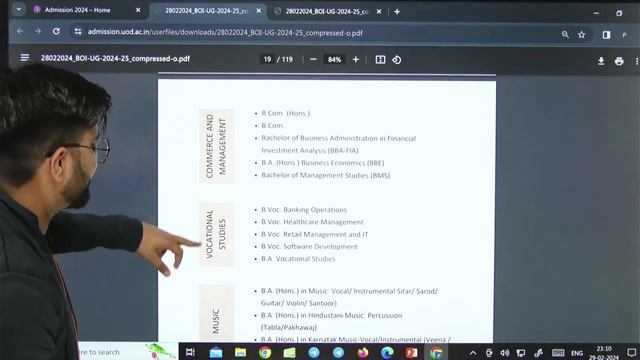
Task: Open the Mail app from the taskbar
Action: 216,352
